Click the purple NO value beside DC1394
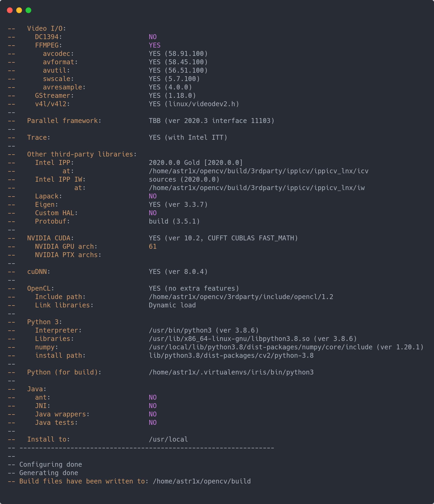Image resolution: width=434 pixels, height=504 pixels. click(153, 37)
